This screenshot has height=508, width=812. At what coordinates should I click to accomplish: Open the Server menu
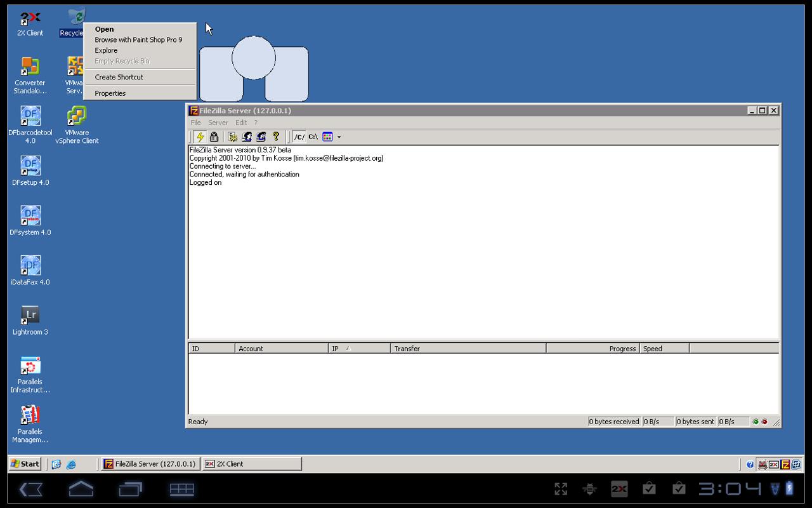218,122
